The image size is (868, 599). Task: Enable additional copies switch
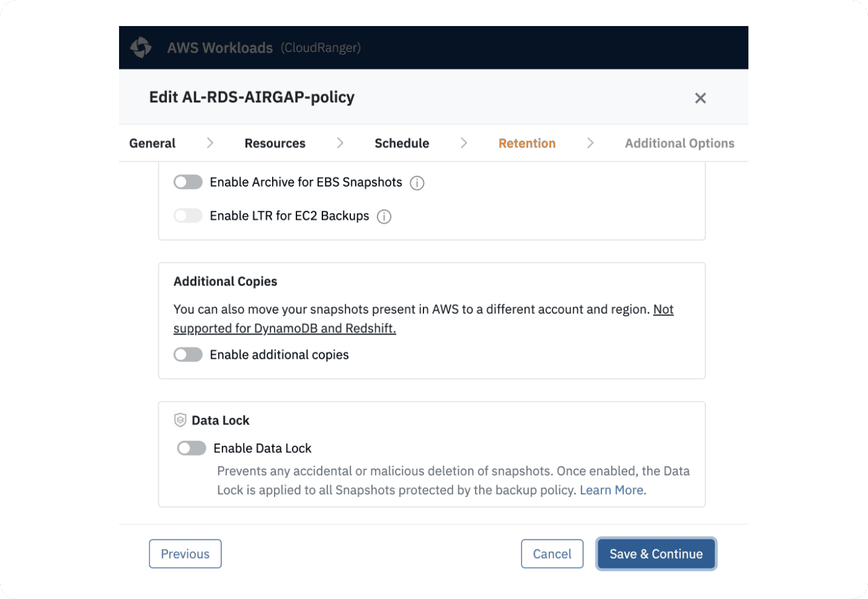click(x=188, y=355)
